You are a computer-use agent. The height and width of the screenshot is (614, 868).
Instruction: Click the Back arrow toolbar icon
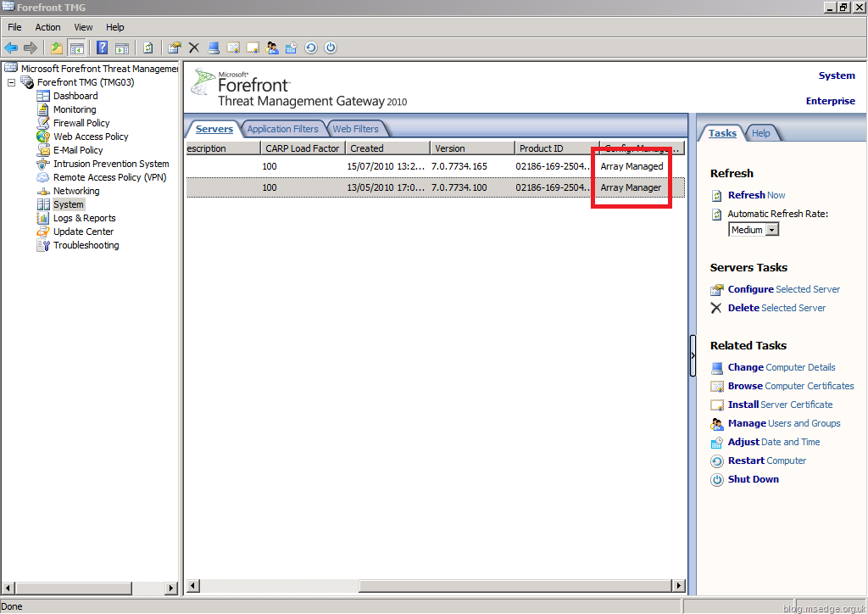11,48
